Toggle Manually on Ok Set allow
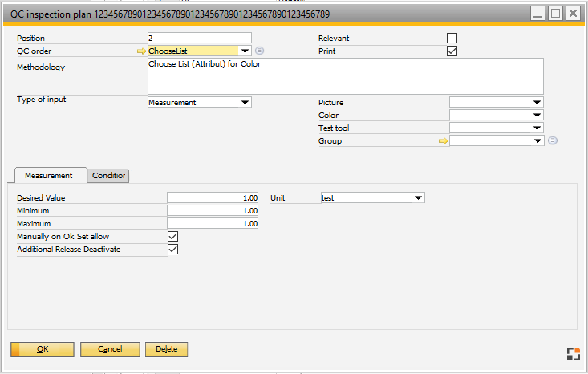 pyautogui.click(x=172, y=237)
